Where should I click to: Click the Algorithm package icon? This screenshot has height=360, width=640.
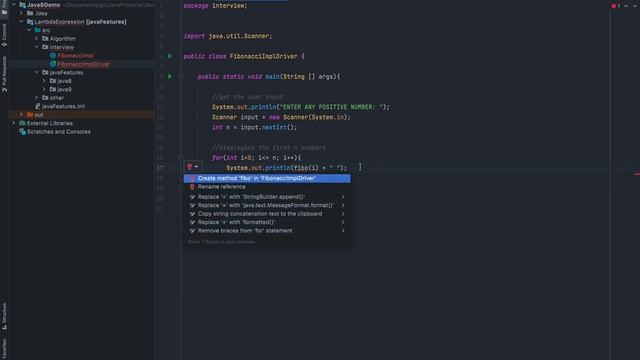[x=45, y=38]
